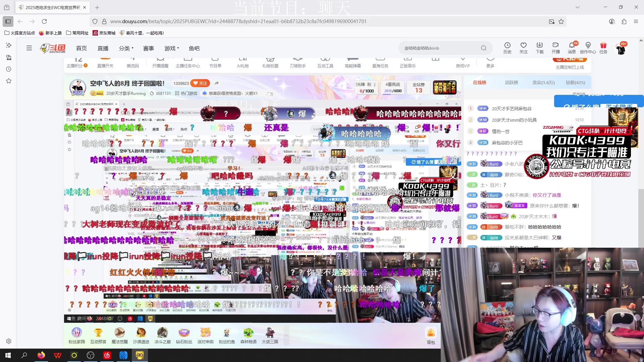
Task: Follow the streamer with orange 关注 button
Action: click(x=200, y=83)
